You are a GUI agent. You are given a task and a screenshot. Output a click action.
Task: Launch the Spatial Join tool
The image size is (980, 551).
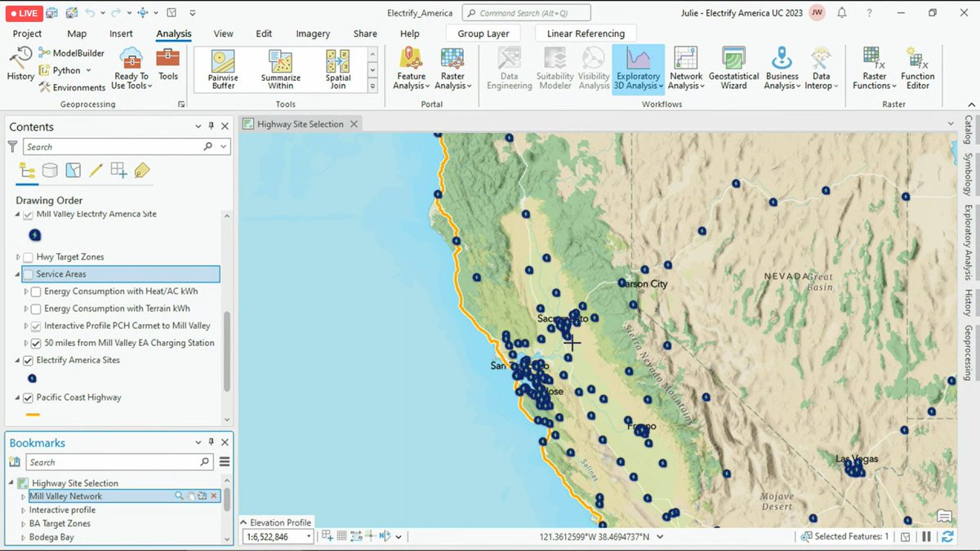click(338, 69)
